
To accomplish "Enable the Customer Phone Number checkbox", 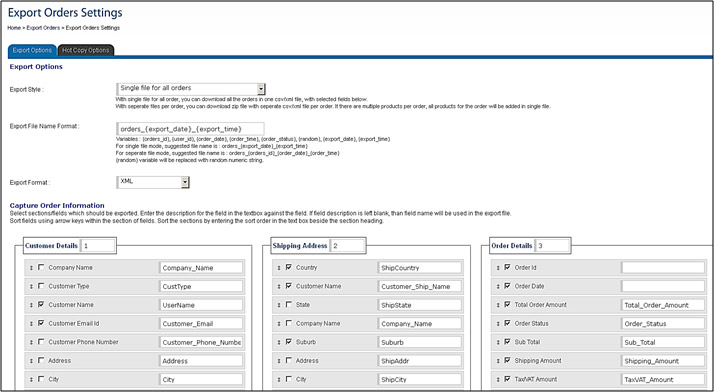I will click(x=41, y=341).
